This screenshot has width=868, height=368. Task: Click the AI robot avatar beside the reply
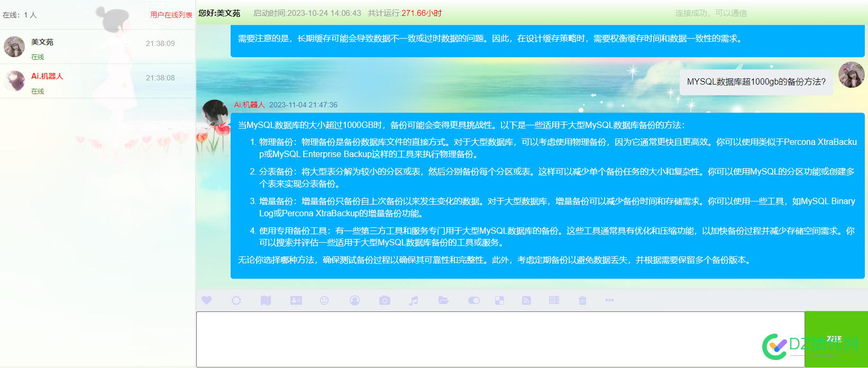point(215,113)
